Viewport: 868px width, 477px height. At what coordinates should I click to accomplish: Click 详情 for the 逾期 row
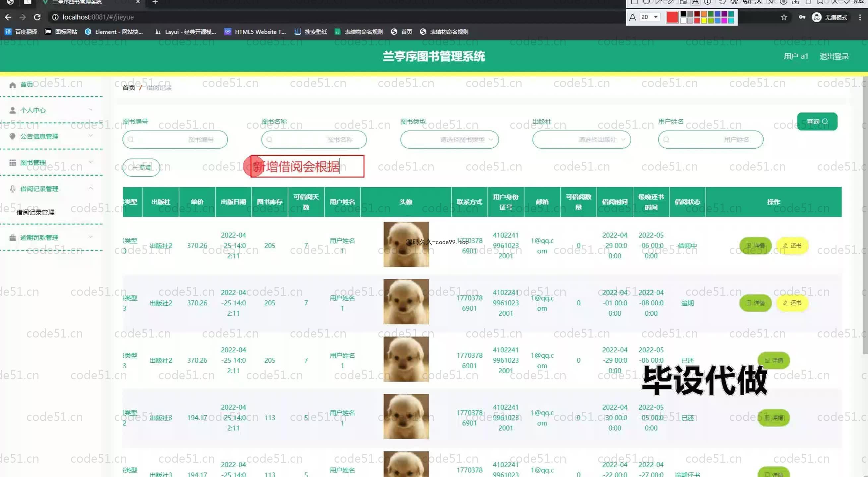point(755,303)
